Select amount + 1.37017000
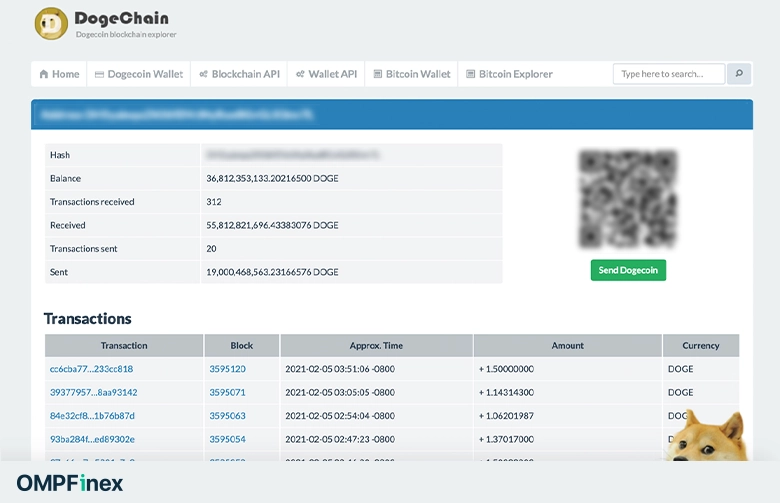Viewport: 780px width, 503px height. click(506, 439)
